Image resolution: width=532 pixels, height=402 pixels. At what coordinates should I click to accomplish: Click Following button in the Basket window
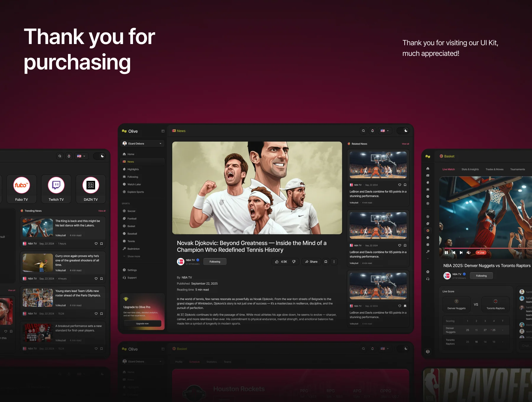tap(481, 276)
